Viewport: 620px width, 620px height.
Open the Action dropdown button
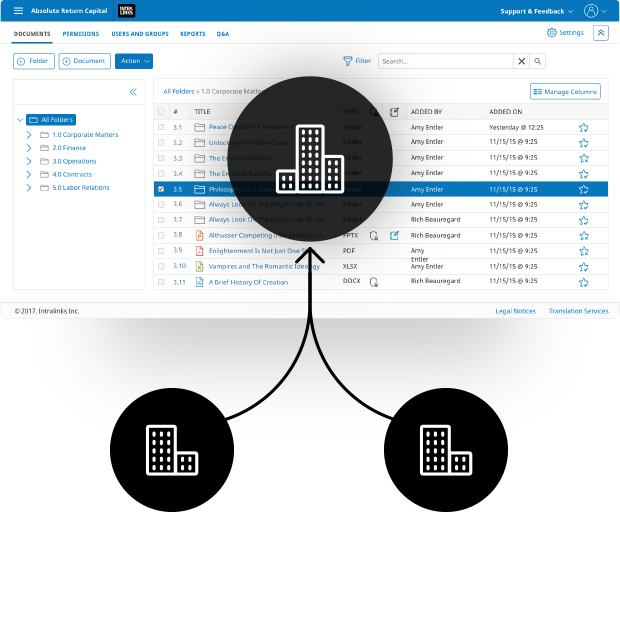134,61
